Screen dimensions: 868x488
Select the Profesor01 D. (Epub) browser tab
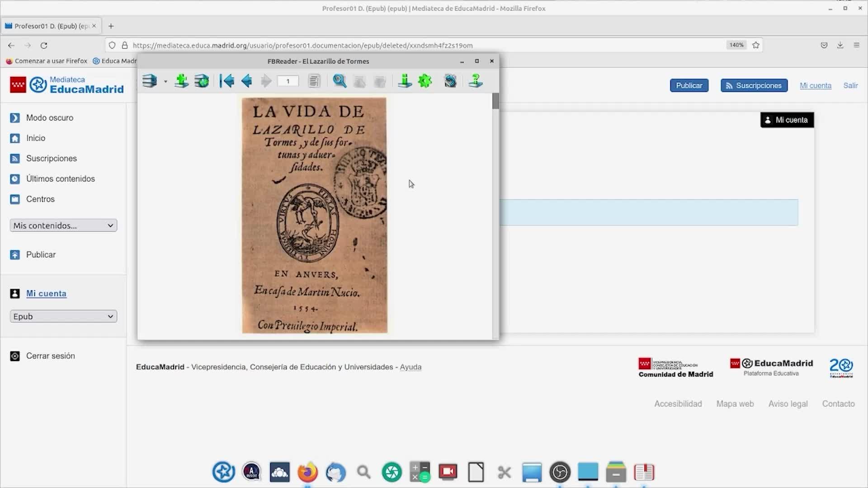(x=51, y=26)
